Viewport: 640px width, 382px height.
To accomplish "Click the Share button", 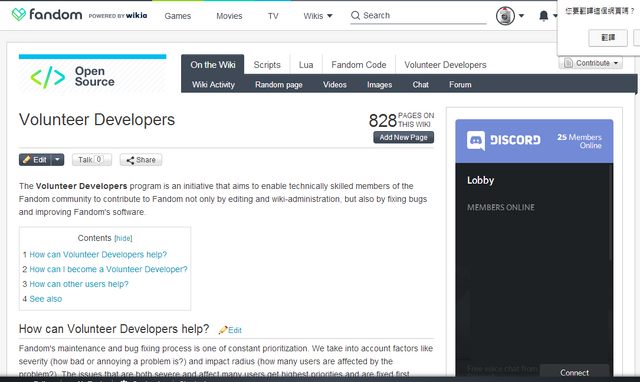I will click(141, 160).
